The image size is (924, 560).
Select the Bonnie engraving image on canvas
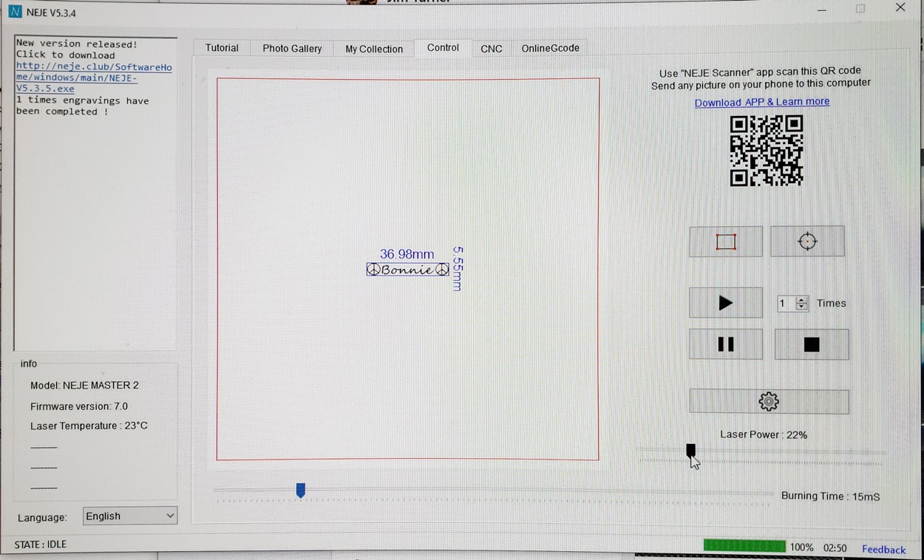coord(407,270)
